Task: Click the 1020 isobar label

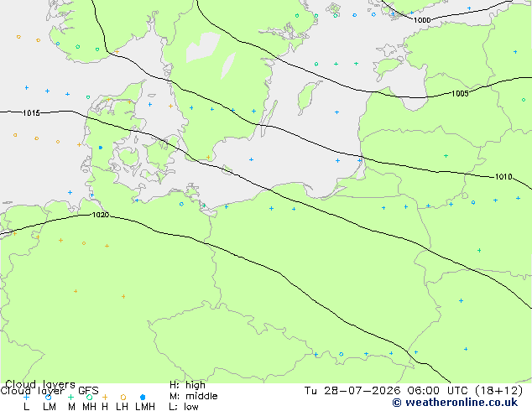Action: click(101, 215)
